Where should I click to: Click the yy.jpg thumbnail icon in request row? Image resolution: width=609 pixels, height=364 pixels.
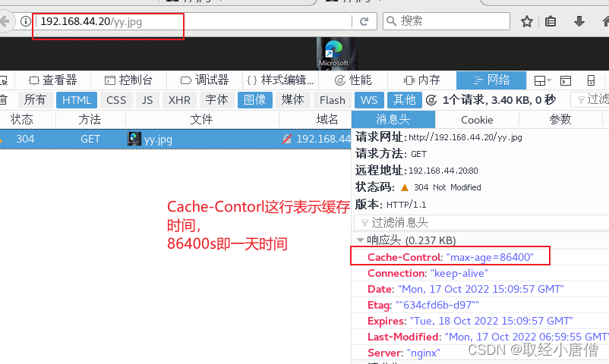tap(134, 139)
